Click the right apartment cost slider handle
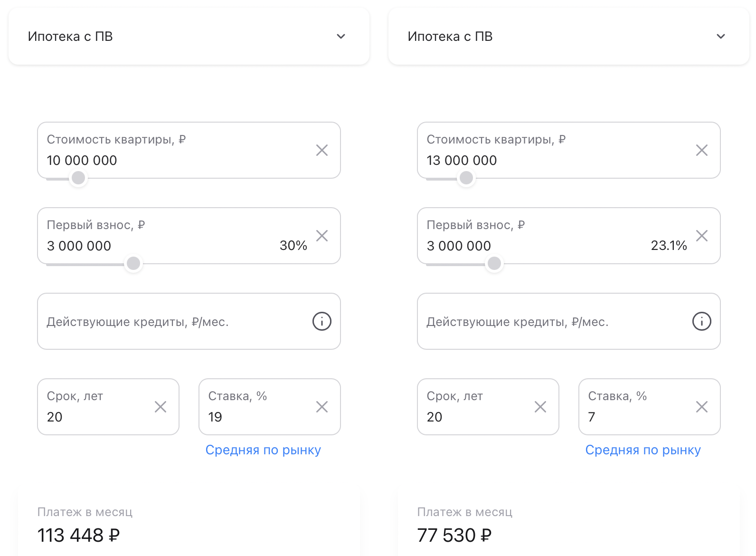Image resolution: width=756 pixels, height=556 pixels. click(x=466, y=178)
